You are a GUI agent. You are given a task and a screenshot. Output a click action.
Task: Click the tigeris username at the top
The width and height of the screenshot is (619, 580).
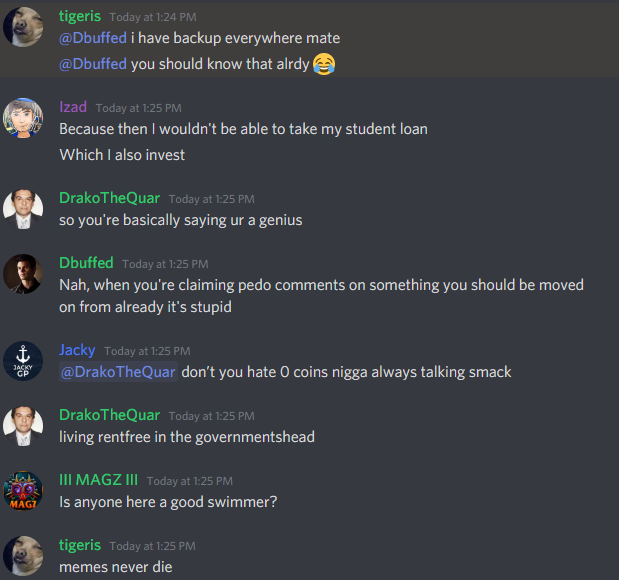[80, 16]
